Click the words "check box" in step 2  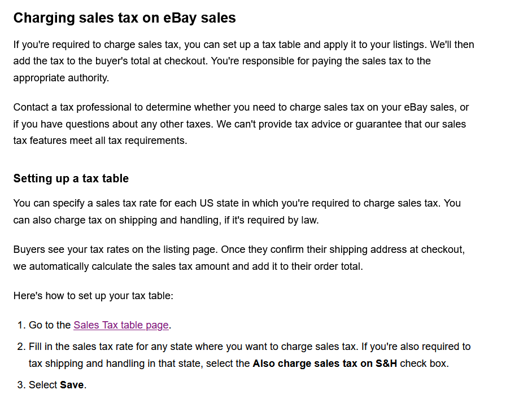coord(424,363)
